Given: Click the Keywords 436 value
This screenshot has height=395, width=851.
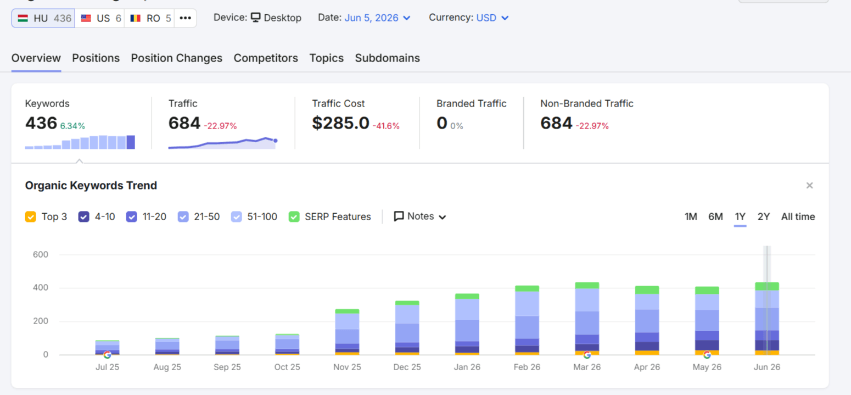Looking at the screenshot, I should [41, 123].
